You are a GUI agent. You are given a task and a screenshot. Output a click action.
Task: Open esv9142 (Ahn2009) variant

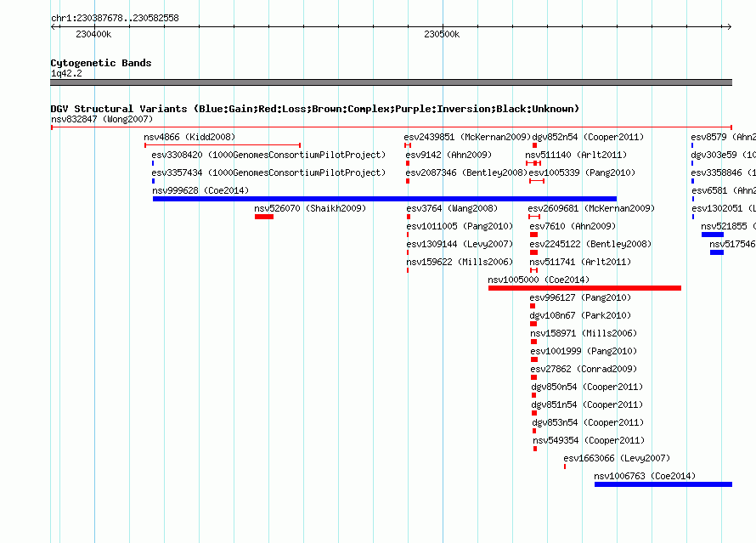(x=449, y=155)
